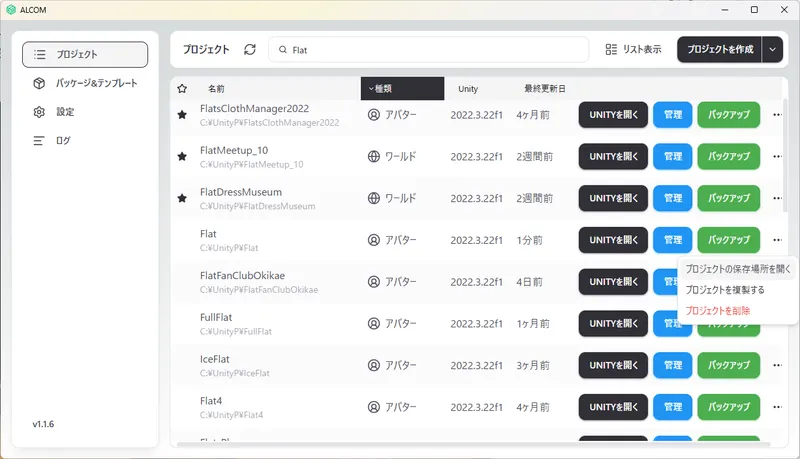Unfavorite the FlatsClothManager2022 star
The height and width of the screenshot is (459, 800).
(182, 115)
